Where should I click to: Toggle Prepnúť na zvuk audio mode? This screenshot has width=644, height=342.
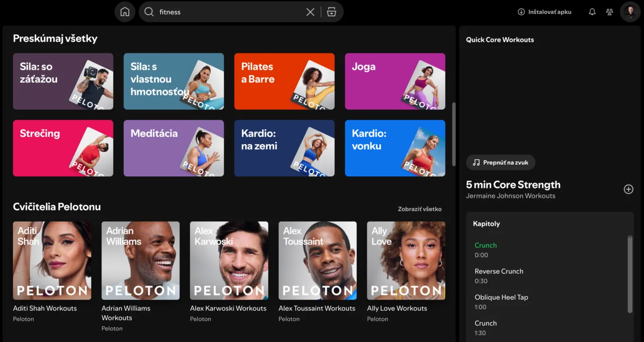pos(501,163)
